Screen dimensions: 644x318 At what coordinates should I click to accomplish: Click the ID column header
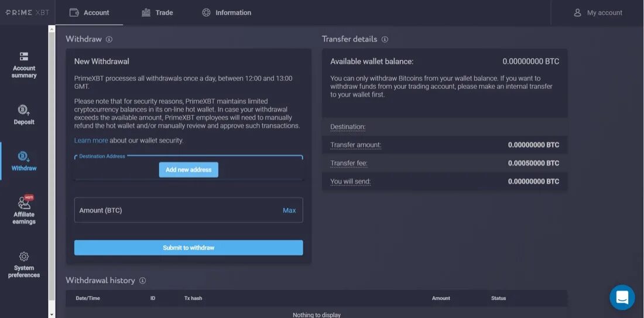pyautogui.click(x=153, y=298)
